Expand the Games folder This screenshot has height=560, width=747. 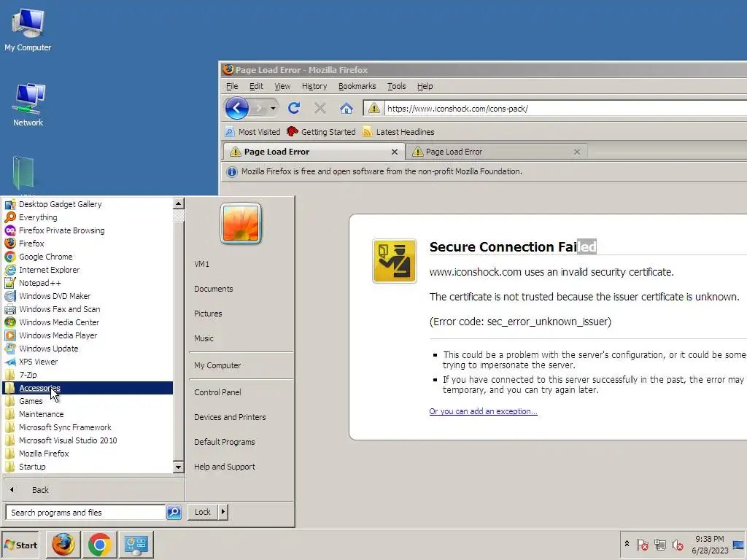tap(88, 401)
